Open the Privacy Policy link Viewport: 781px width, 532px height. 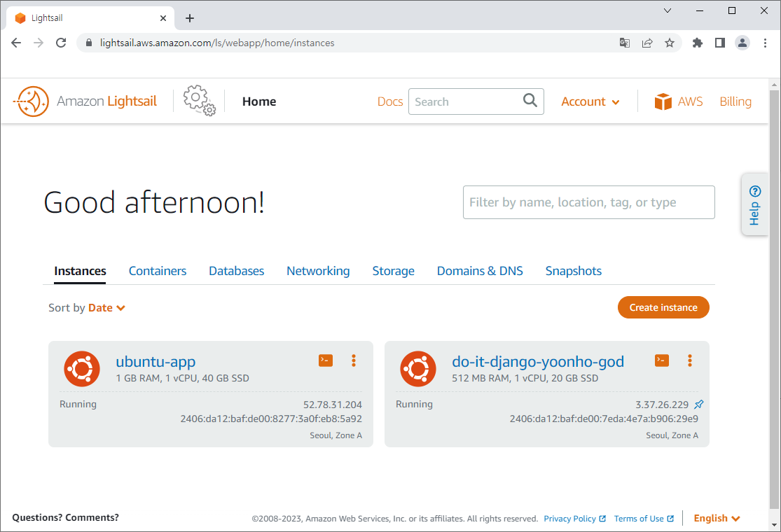[x=575, y=519]
